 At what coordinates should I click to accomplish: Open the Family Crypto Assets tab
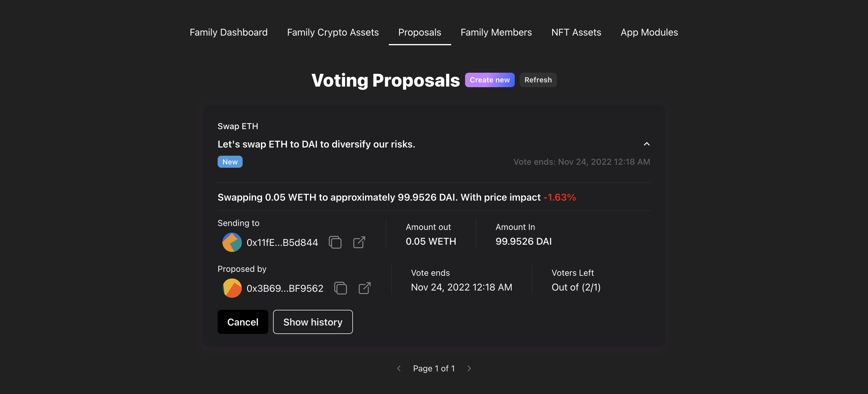[x=333, y=32]
